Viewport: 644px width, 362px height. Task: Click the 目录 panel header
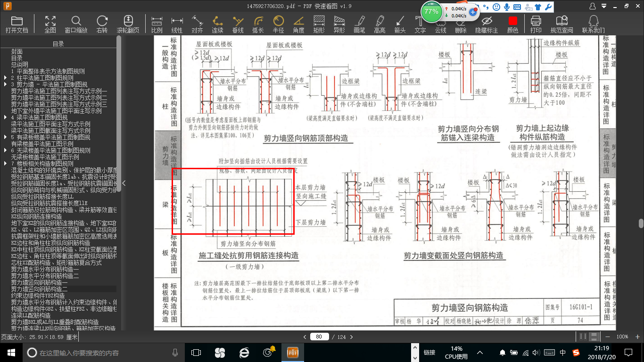click(x=58, y=44)
